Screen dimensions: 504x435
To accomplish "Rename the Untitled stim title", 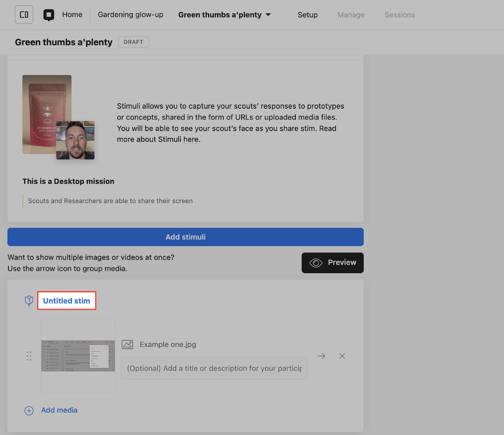I will pyautogui.click(x=66, y=301).
